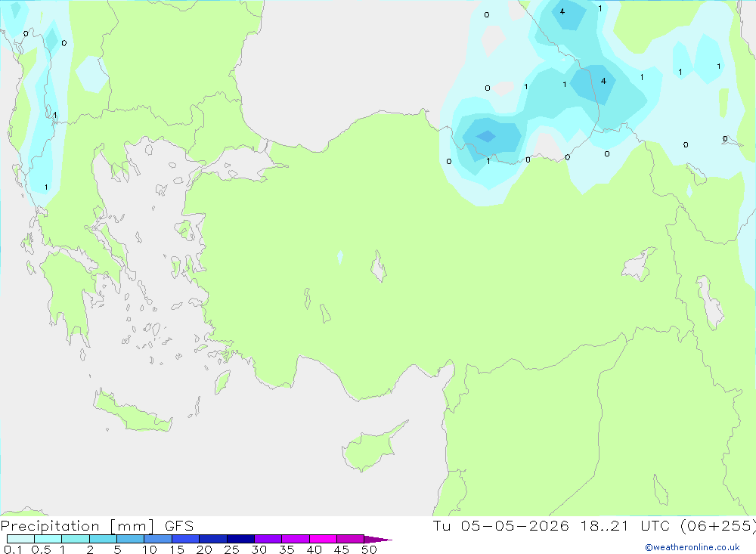Select the 25 to 30 mm legend swatch
756x554 pixels.
pyautogui.click(x=240, y=539)
